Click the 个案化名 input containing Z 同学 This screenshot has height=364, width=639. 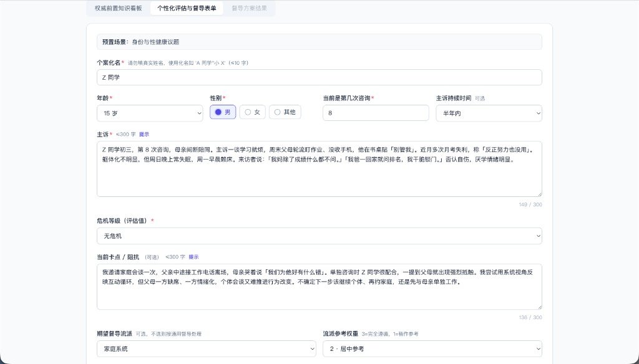(319, 77)
